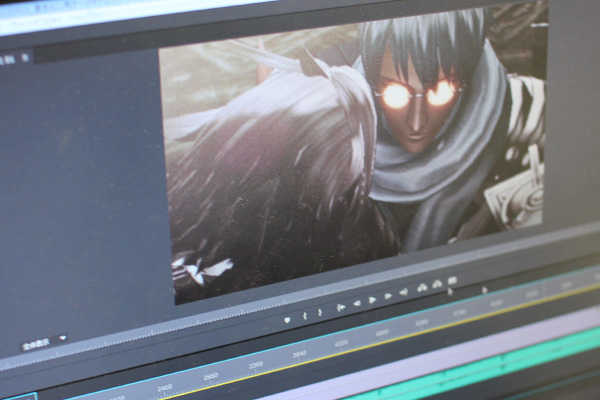The image size is (600, 400).
Task: Set Mark Out with the } icon
Action: tap(320, 313)
